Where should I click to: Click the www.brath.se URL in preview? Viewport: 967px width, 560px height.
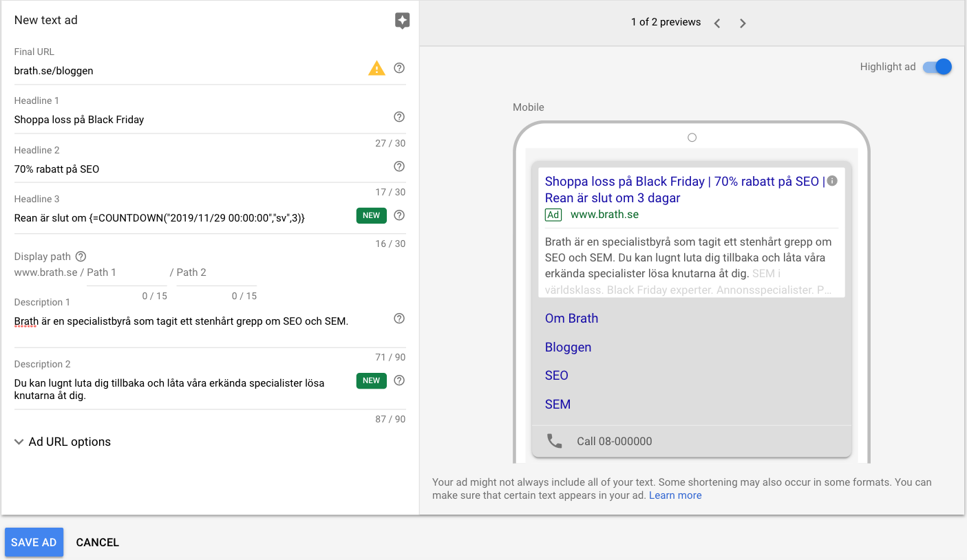pyautogui.click(x=604, y=215)
